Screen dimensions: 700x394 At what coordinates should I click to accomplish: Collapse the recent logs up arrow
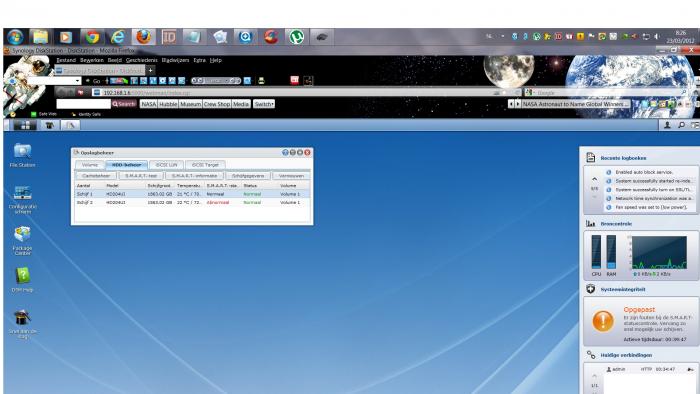(594, 179)
